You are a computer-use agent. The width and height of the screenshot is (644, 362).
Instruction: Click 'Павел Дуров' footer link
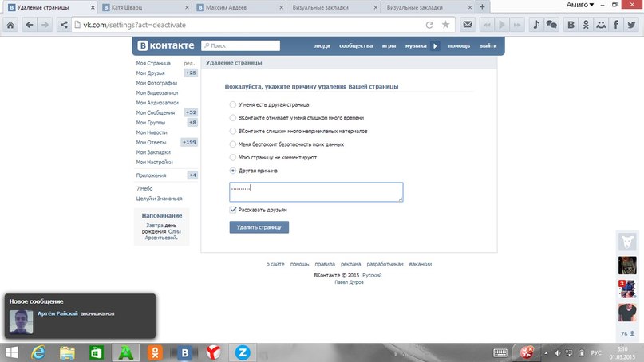(349, 282)
